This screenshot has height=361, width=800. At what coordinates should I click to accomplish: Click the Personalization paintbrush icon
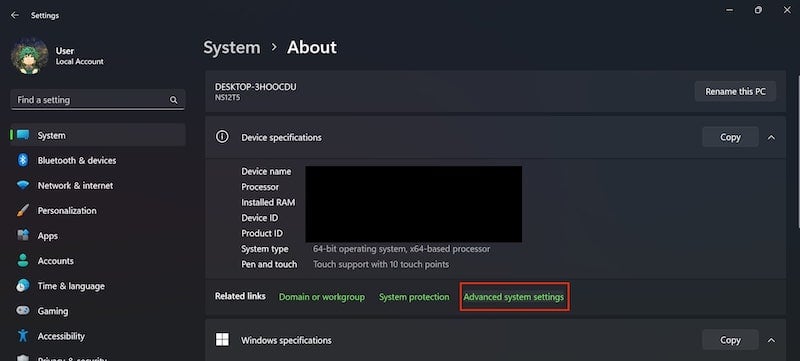pos(23,210)
